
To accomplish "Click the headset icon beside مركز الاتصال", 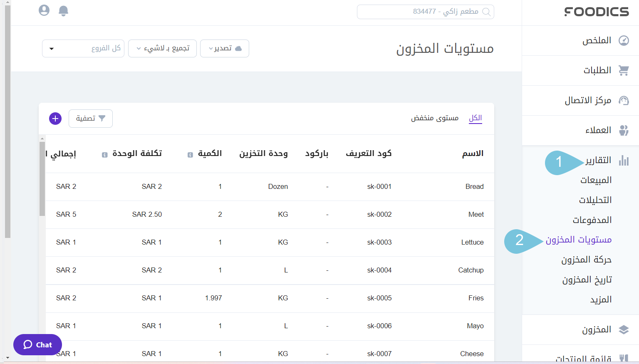I will click(624, 100).
